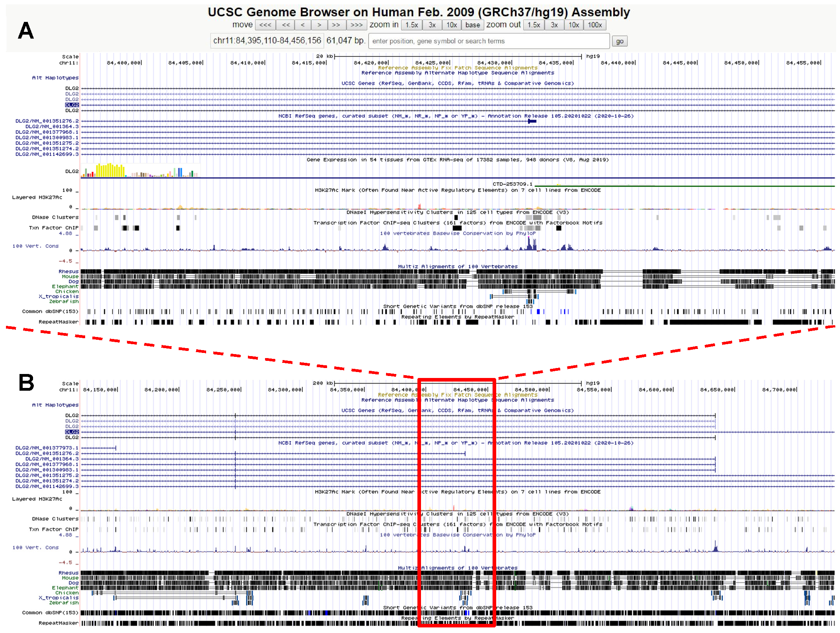Click the highlighted DLG2 gene label in panel A
The width and height of the screenshot is (840, 633).
(72, 105)
